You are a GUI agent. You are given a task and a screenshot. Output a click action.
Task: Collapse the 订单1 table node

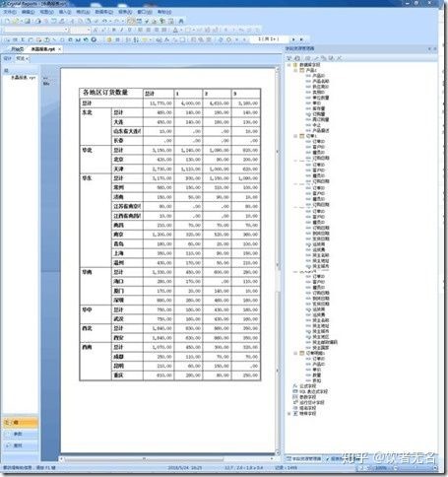295,136
